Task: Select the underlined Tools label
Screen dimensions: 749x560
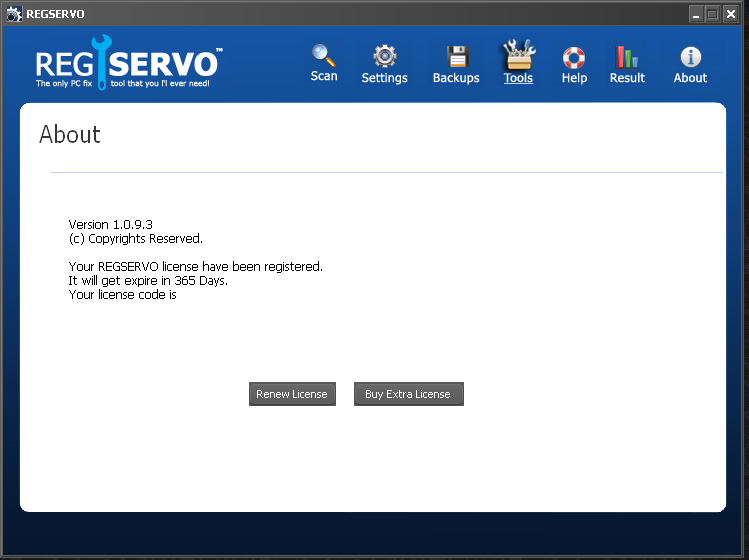Action: click(518, 78)
